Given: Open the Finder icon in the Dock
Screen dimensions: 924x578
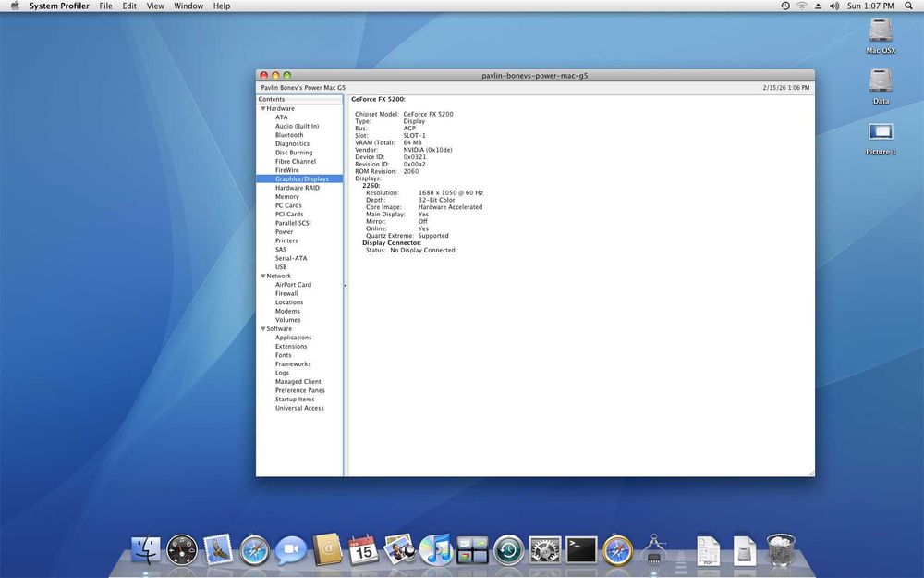Looking at the screenshot, I should pyautogui.click(x=145, y=550).
